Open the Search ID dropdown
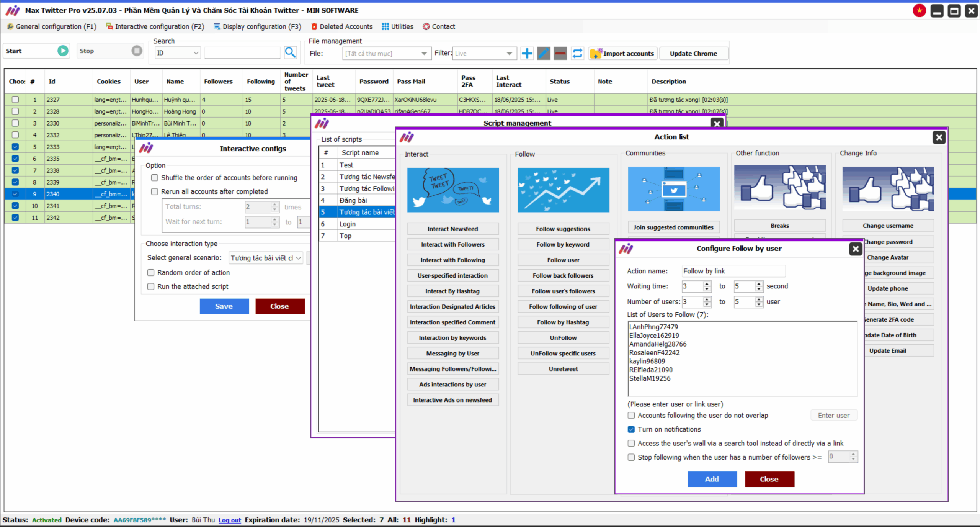980x527 pixels. pyautogui.click(x=178, y=53)
